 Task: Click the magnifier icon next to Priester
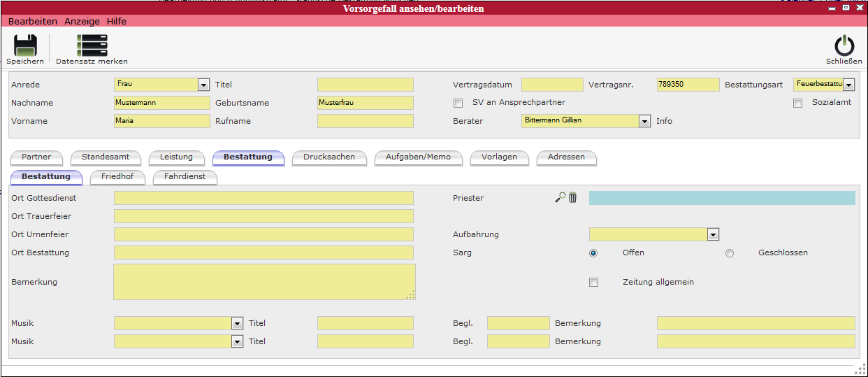pyautogui.click(x=560, y=198)
